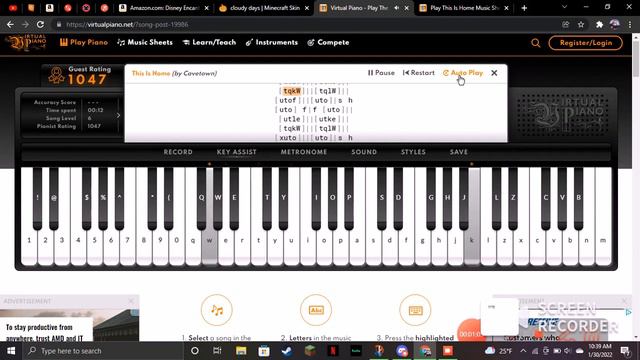
Task: Open the RECORD option
Action: [178, 152]
